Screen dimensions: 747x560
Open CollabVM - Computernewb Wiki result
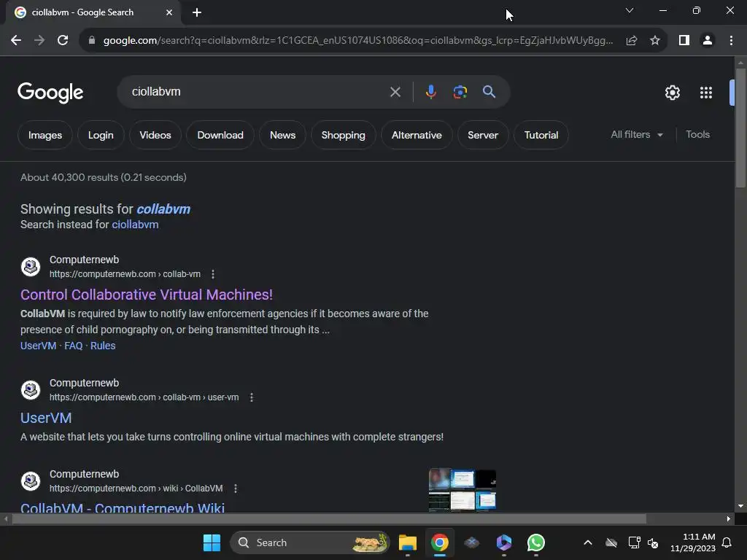(x=123, y=507)
